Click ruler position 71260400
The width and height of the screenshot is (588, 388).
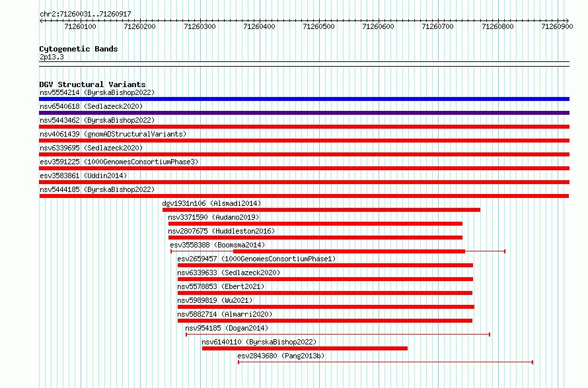coord(259,26)
